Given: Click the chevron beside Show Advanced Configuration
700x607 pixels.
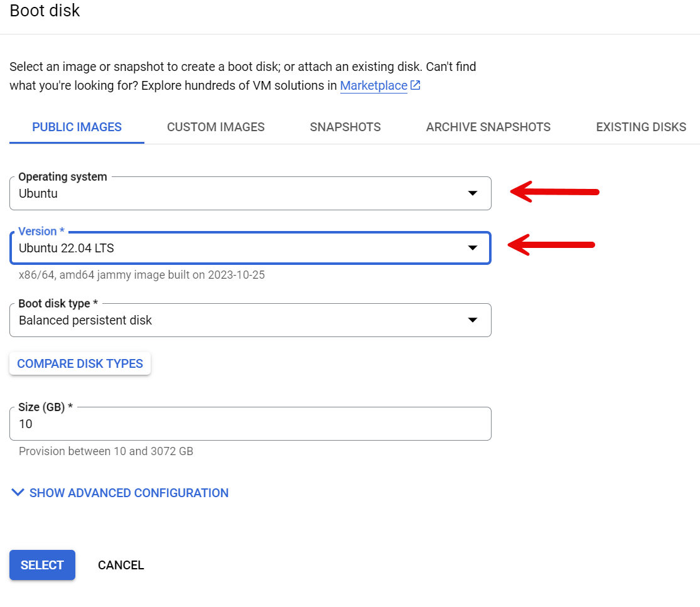Looking at the screenshot, I should pos(18,492).
